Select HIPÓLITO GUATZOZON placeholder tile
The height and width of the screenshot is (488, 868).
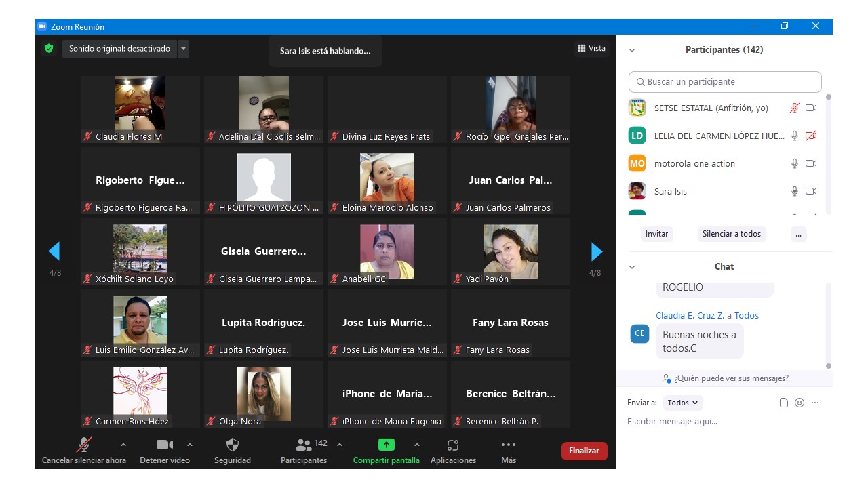click(x=264, y=180)
